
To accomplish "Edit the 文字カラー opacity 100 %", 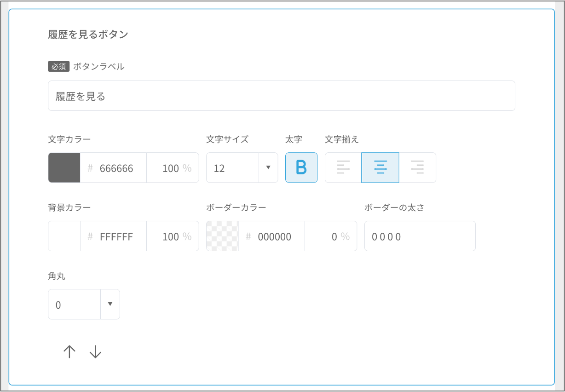I will [x=173, y=168].
